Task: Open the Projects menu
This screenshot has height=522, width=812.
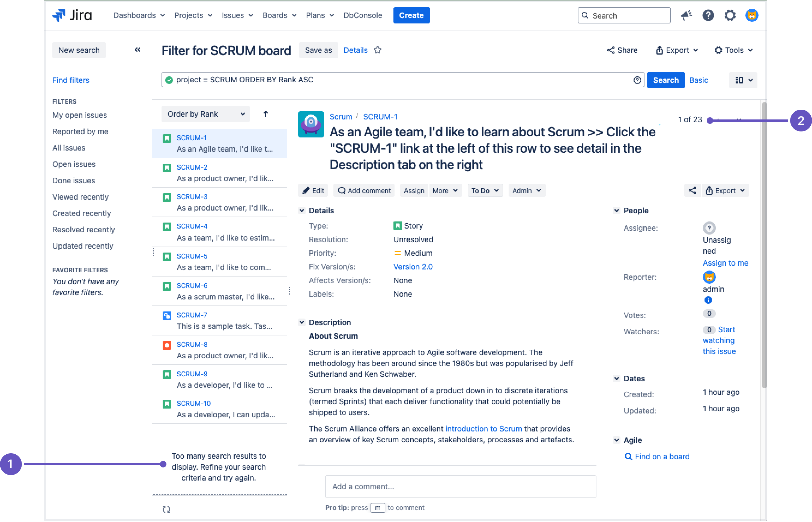Action: click(x=193, y=15)
